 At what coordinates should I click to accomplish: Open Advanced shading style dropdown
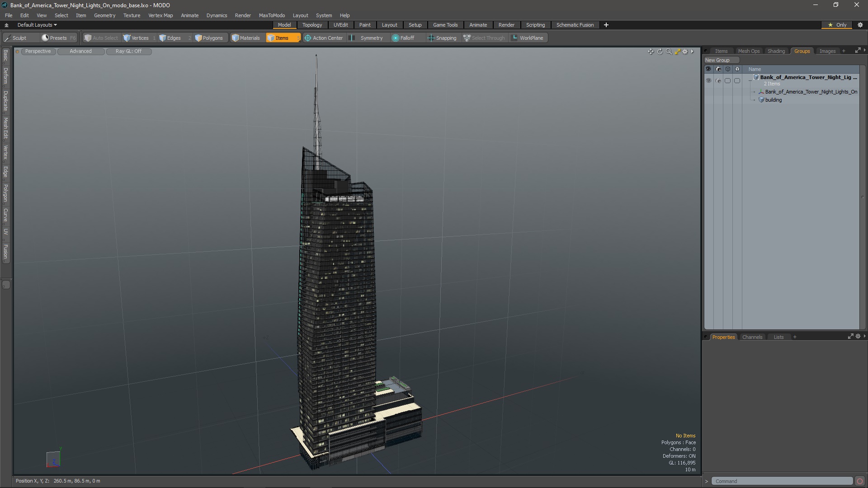coord(81,52)
